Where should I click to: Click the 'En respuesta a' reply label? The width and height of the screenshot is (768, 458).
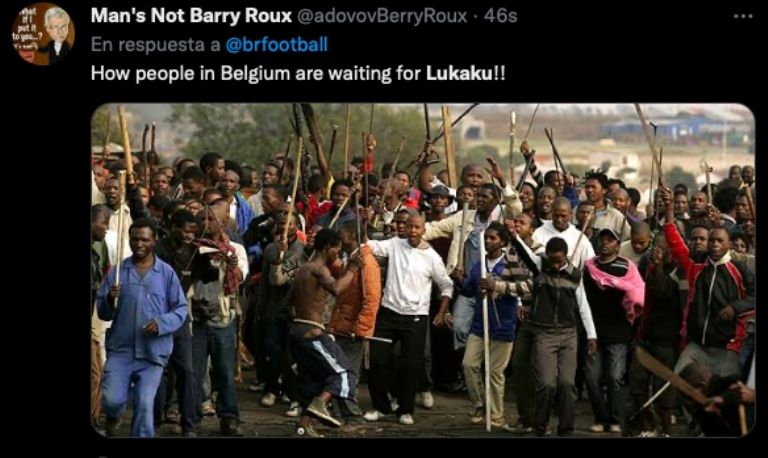156,45
